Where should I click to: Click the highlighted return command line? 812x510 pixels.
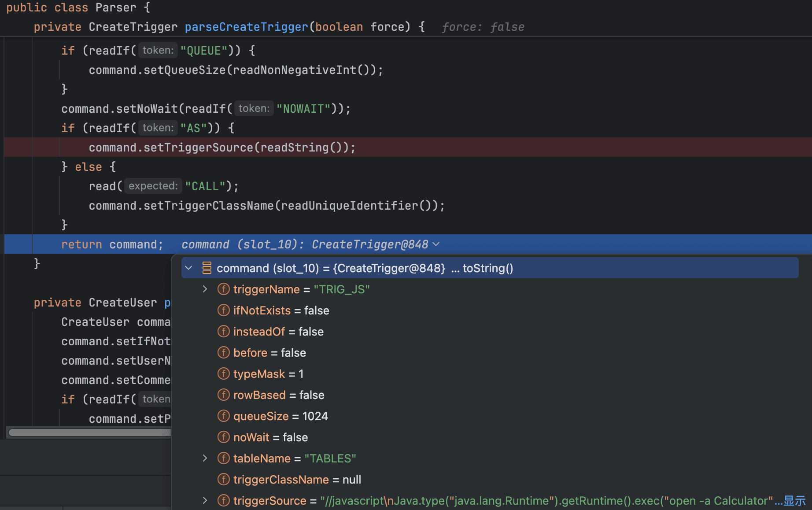click(408, 244)
